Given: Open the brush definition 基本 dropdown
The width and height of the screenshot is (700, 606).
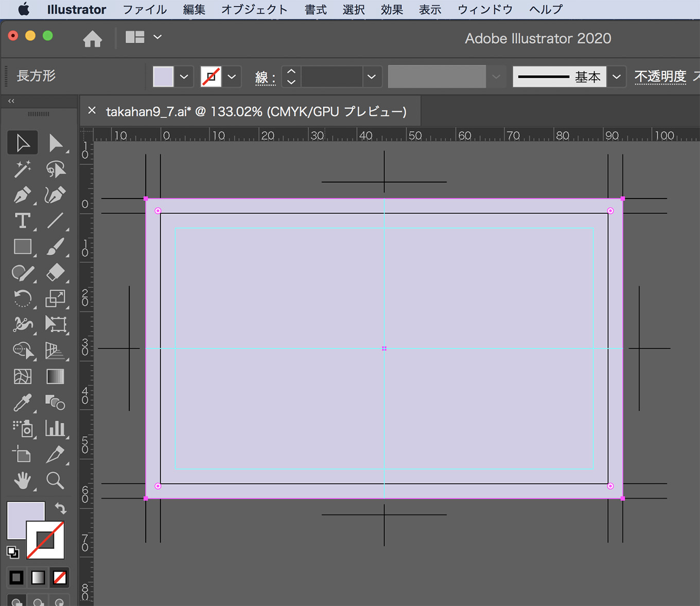Looking at the screenshot, I should click(616, 77).
